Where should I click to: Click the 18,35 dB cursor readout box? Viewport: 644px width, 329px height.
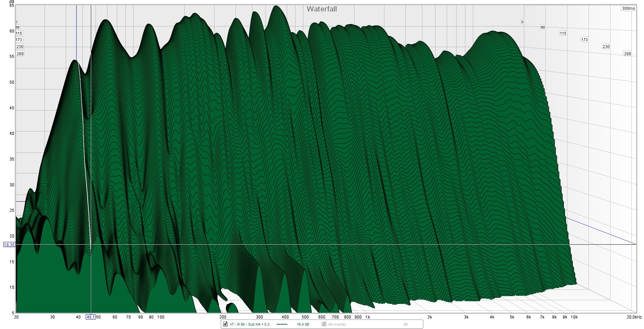click(x=9, y=245)
